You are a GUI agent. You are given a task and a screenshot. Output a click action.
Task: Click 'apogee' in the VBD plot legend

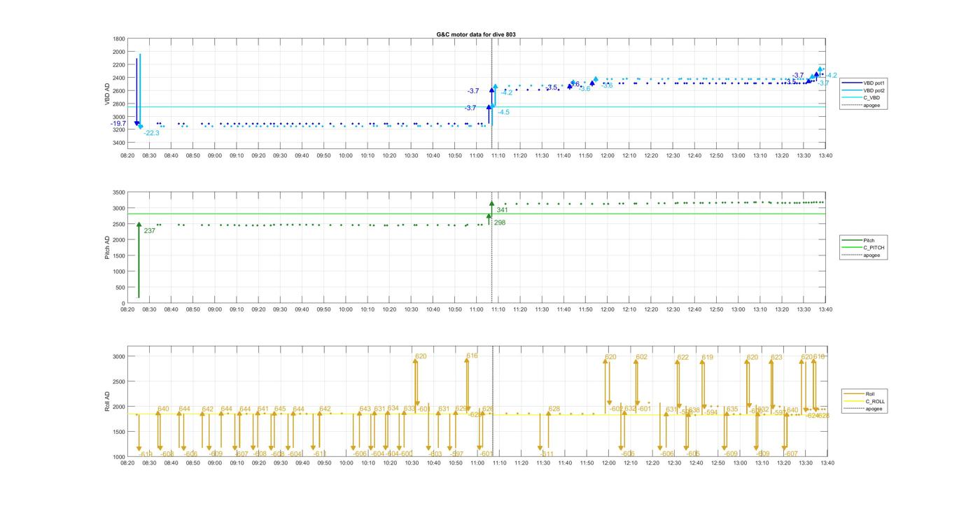click(x=871, y=106)
